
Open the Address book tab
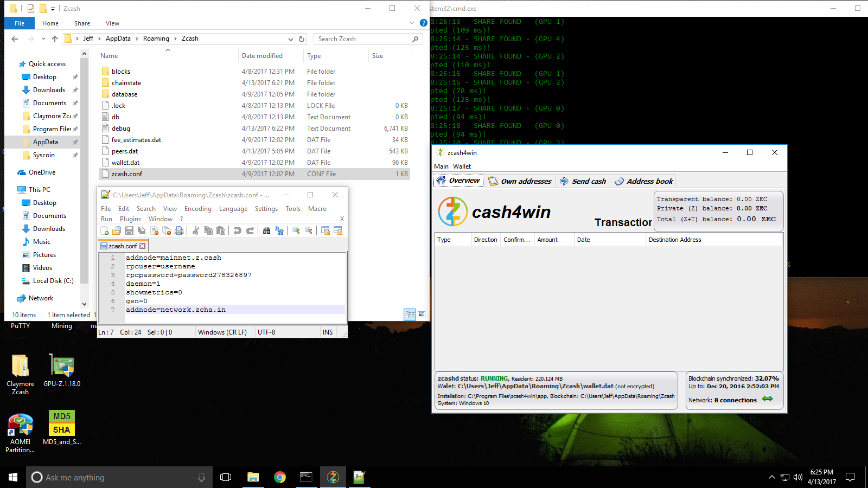click(644, 181)
